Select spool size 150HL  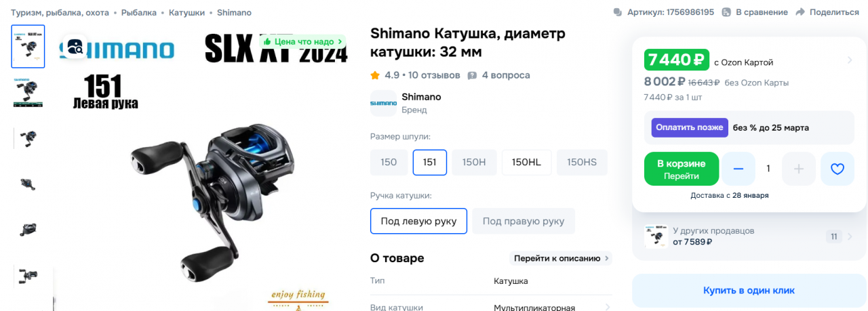(x=526, y=163)
